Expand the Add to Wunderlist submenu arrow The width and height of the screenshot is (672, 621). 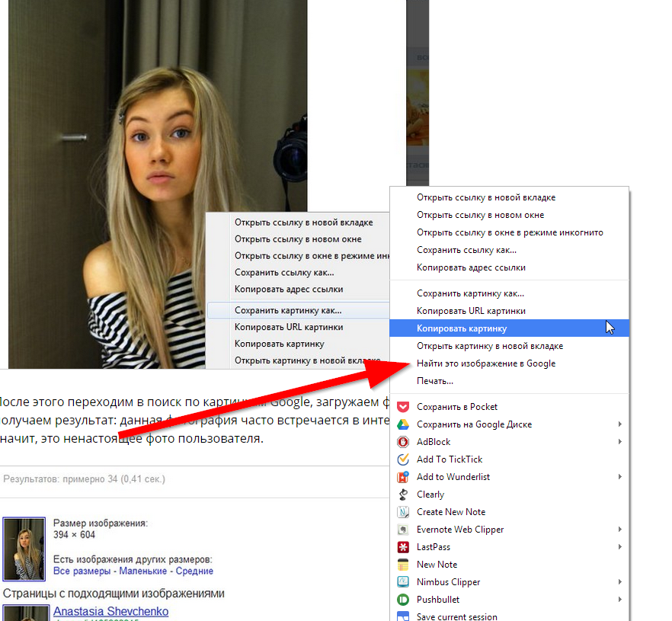click(x=620, y=477)
